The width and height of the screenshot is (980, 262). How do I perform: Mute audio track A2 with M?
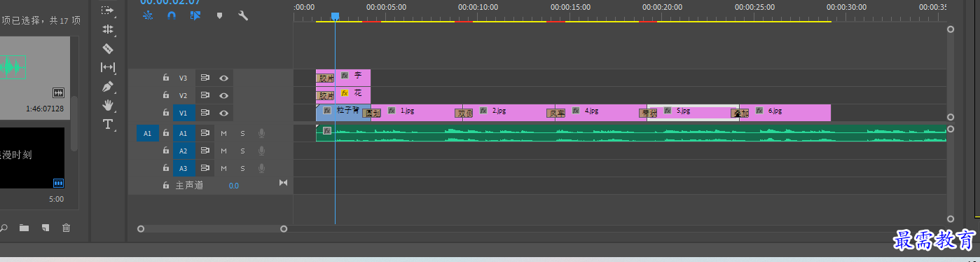(x=224, y=151)
